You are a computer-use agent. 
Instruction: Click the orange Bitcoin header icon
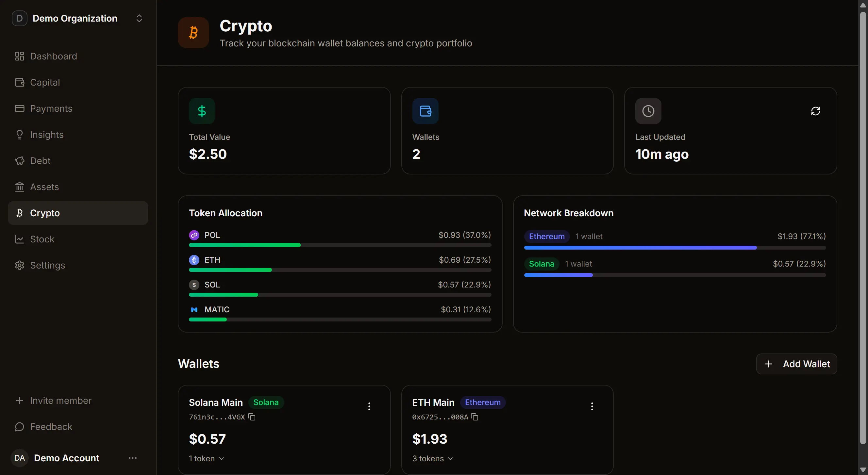[193, 33]
